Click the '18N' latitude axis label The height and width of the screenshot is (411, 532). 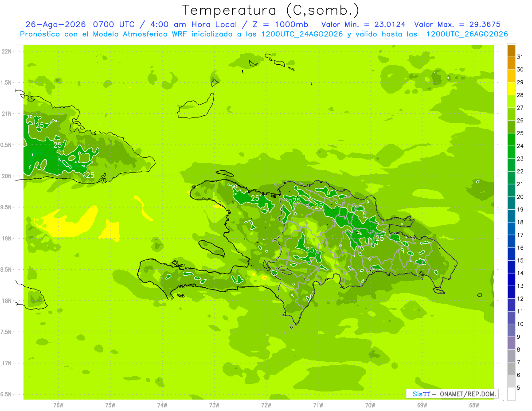(7, 301)
